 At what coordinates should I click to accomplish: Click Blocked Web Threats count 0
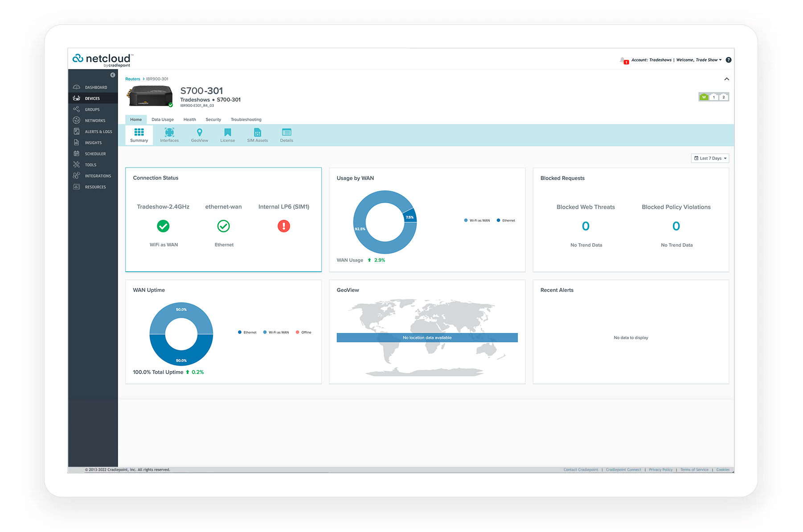[586, 226]
